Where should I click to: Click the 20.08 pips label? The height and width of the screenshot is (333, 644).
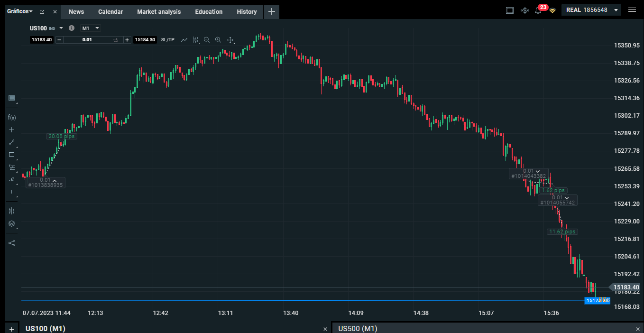click(62, 136)
